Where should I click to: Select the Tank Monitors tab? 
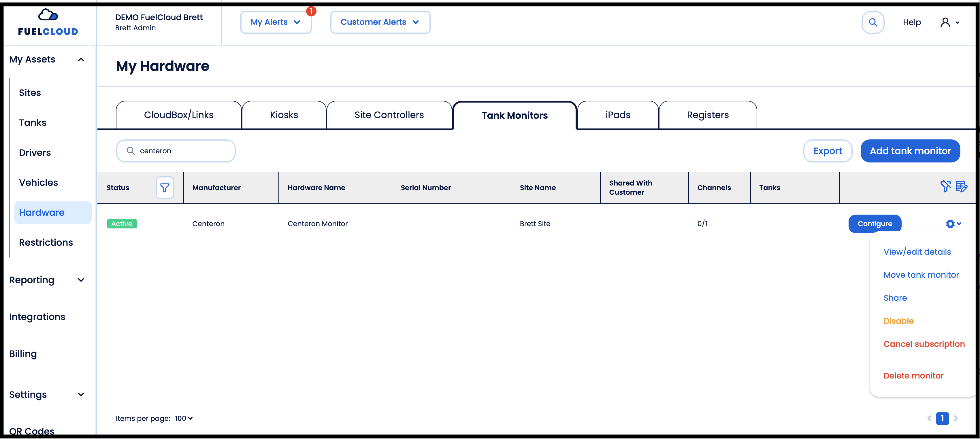[515, 115]
